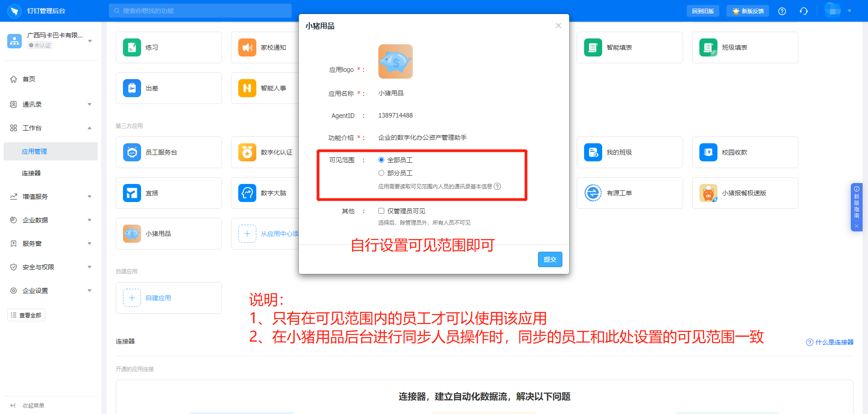
Task: Expand the 服务窗 sidebar menu
Action: pyautogui.click(x=90, y=244)
